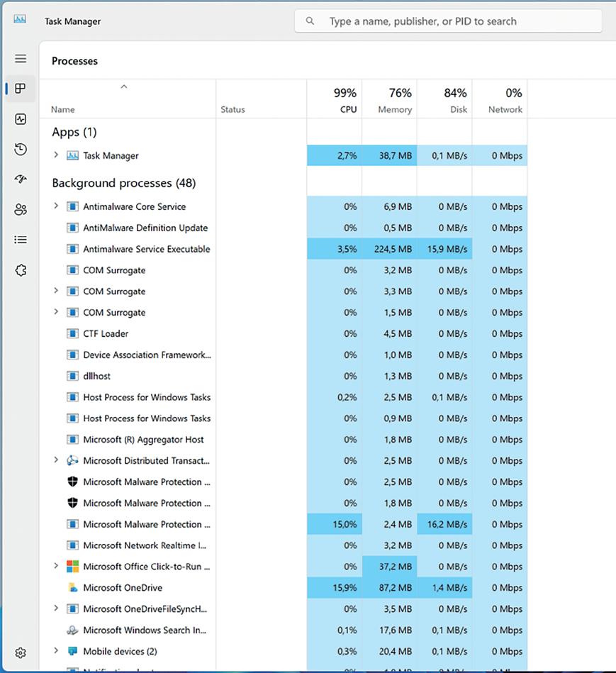Image resolution: width=616 pixels, height=673 pixels.
Task: Focus the name, publisher, or PID search field
Action: [x=448, y=21]
